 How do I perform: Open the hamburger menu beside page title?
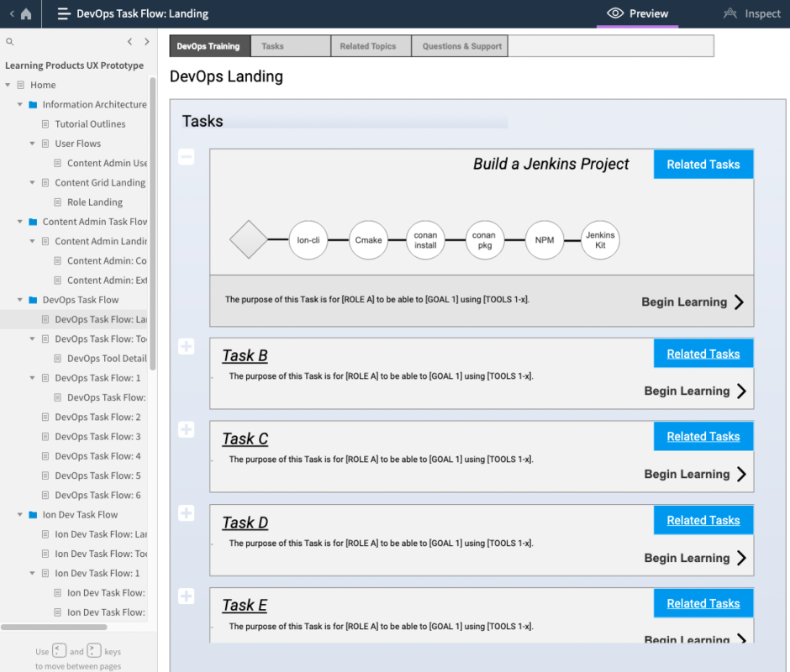tap(64, 14)
